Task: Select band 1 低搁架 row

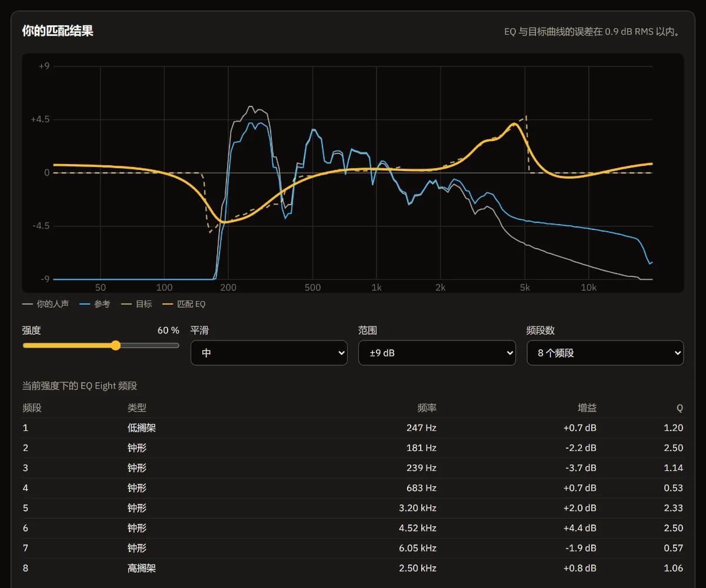Action: [353, 428]
